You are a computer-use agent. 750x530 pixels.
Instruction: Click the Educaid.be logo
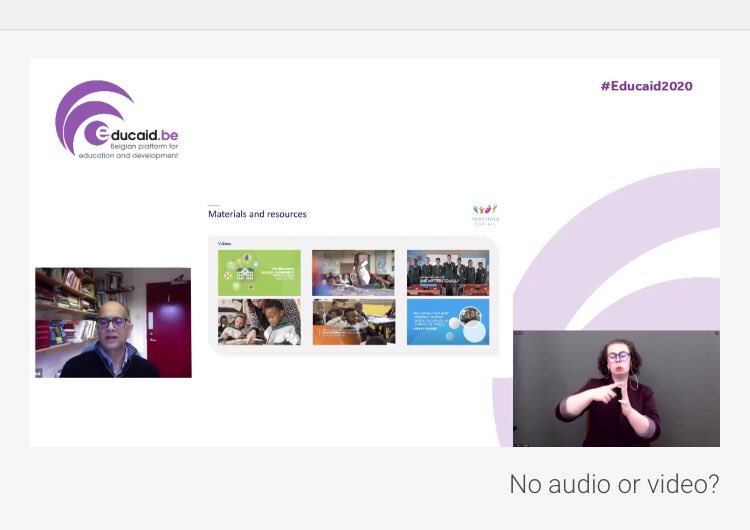coord(117,120)
